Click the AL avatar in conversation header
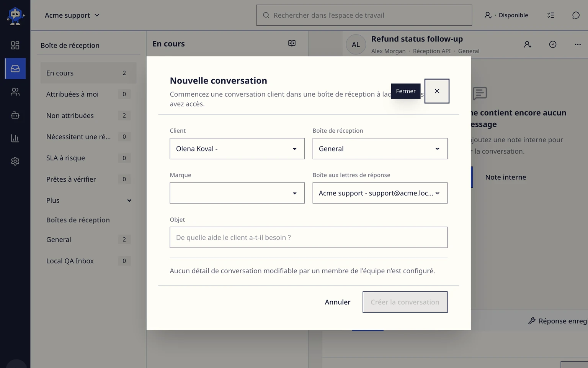 356,44
